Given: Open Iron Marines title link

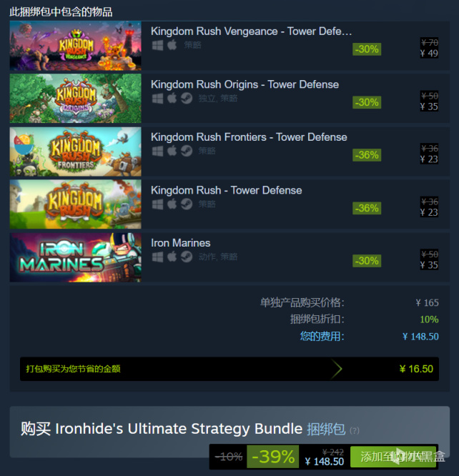Looking at the screenshot, I should 181,243.
